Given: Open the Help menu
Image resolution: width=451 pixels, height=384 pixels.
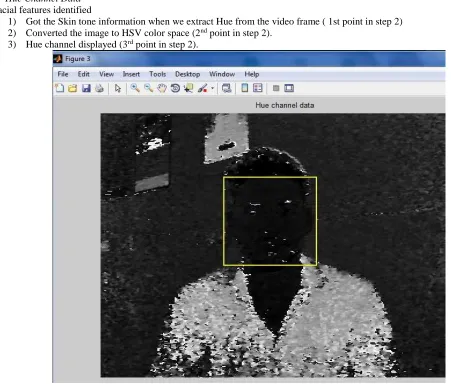Looking at the screenshot, I should pyautogui.click(x=252, y=74).
